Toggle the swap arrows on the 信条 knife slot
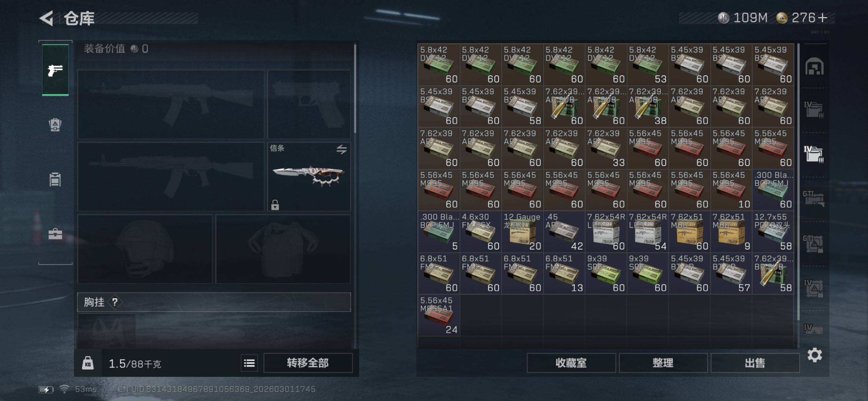Viewport: 868px width, 401px height. (341, 149)
